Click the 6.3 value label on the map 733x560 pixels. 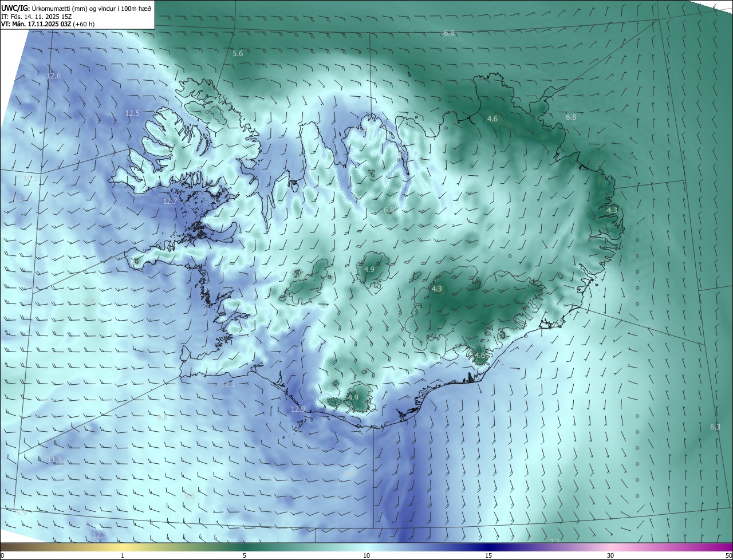(x=715, y=427)
